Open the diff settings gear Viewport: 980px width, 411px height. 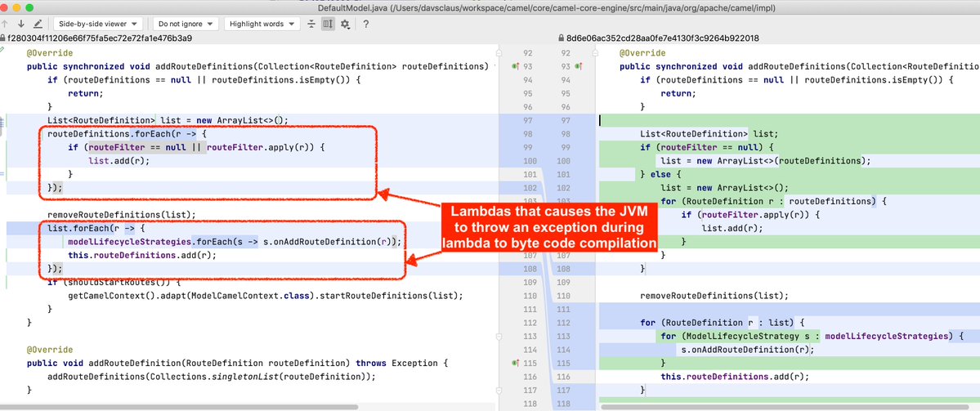345,24
